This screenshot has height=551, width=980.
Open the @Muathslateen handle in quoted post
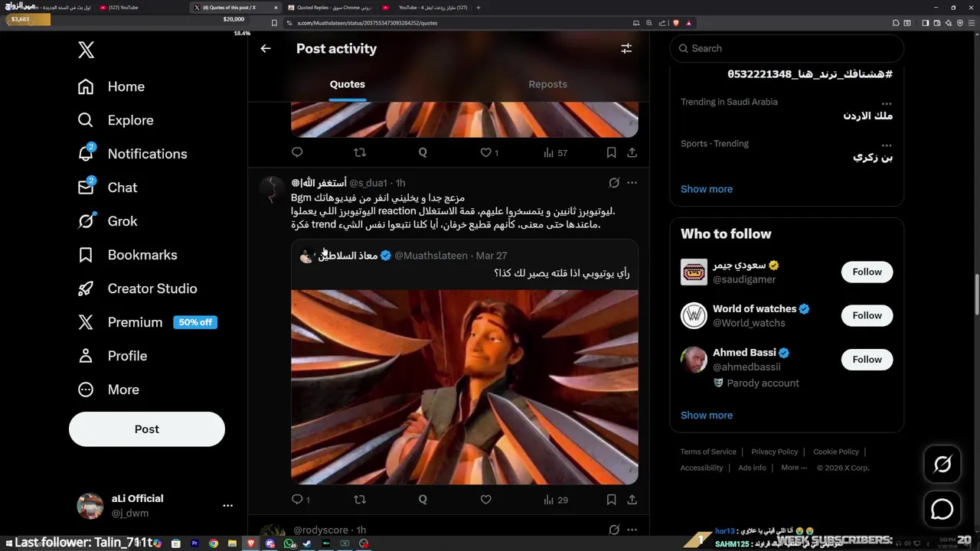[430, 256]
